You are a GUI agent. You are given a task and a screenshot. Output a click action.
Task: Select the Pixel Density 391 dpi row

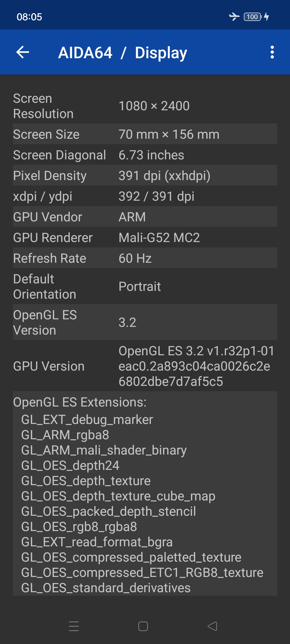[x=145, y=175]
